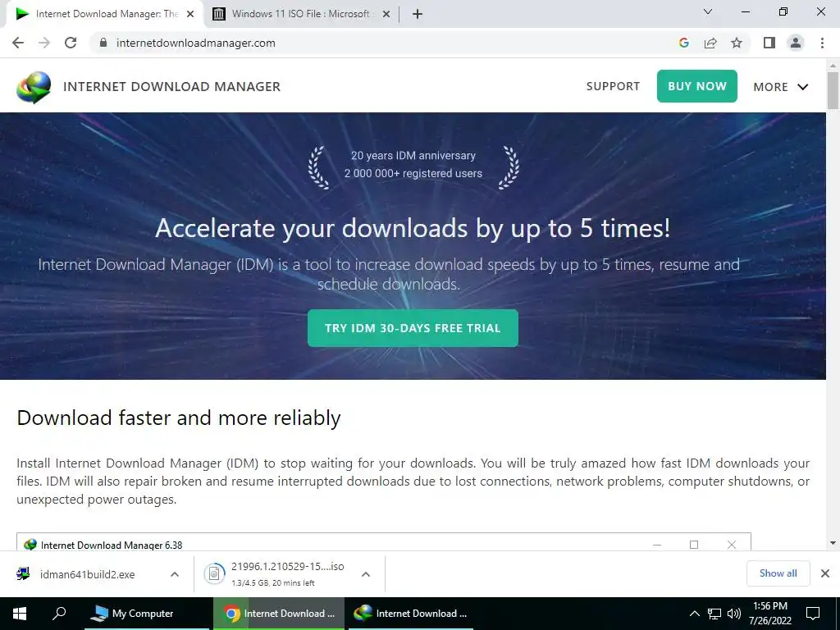Bookmark this page with star icon

(737, 43)
